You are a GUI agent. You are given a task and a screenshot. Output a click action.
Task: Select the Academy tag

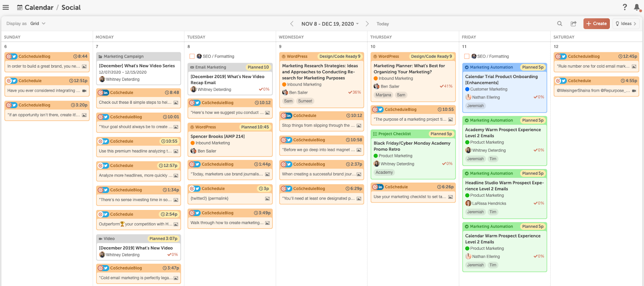[384, 173]
